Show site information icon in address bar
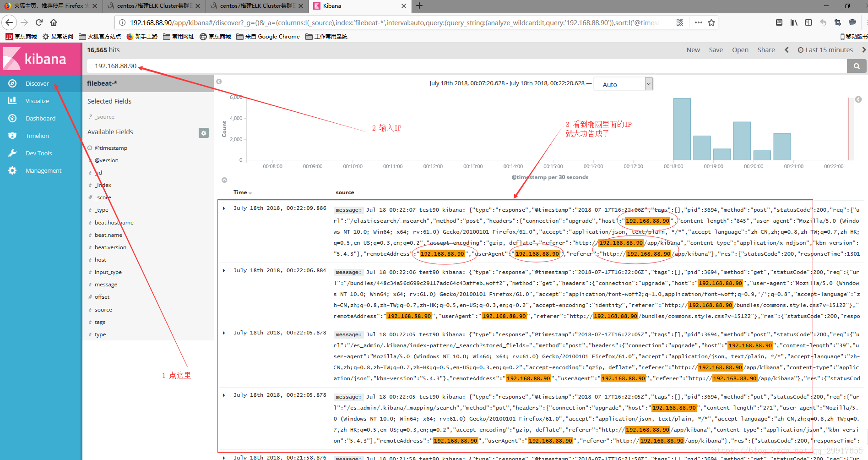The image size is (868, 460). pos(122,22)
